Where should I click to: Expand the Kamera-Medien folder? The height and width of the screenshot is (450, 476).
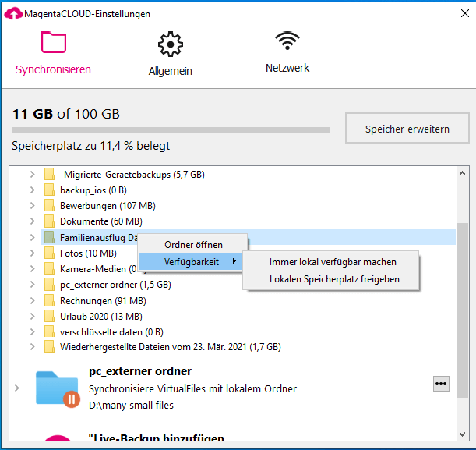pyautogui.click(x=33, y=268)
